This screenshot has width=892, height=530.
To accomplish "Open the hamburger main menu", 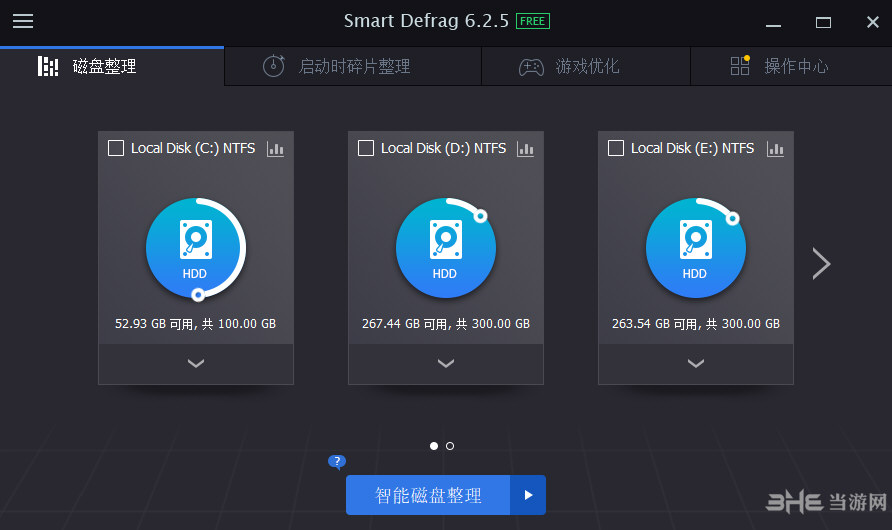I will pyautogui.click(x=23, y=21).
